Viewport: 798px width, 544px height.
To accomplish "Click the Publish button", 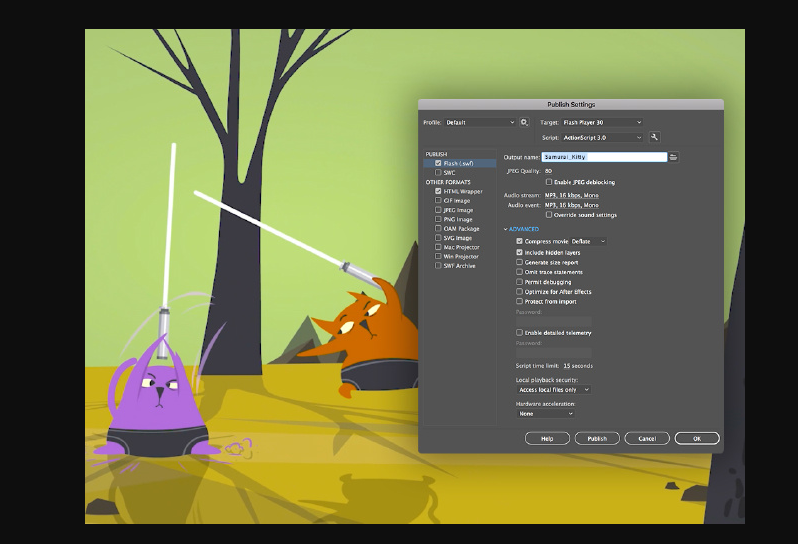I will (x=597, y=438).
